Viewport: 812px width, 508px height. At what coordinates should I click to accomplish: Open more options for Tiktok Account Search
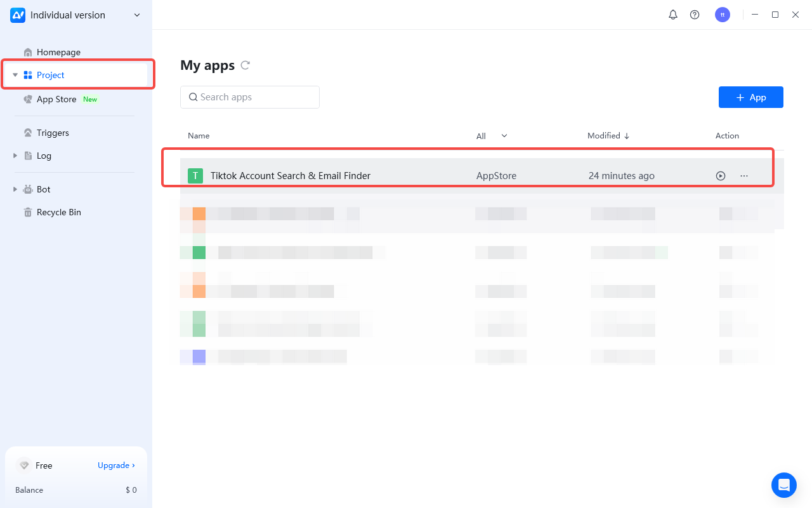(x=744, y=176)
